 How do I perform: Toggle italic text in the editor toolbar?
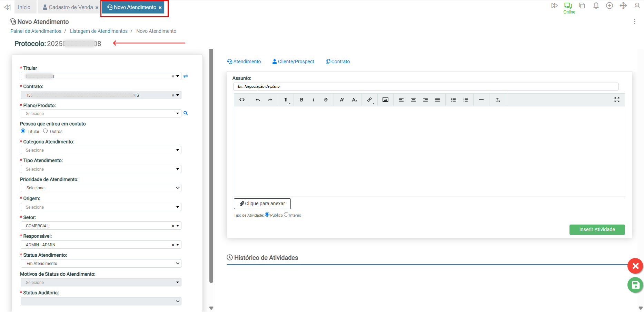coord(313,100)
